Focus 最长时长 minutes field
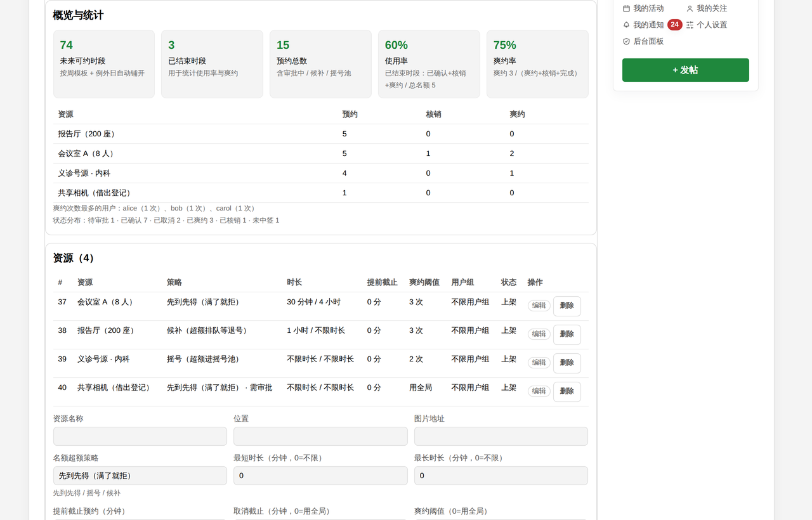The image size is (812, 520). point(501,476)
